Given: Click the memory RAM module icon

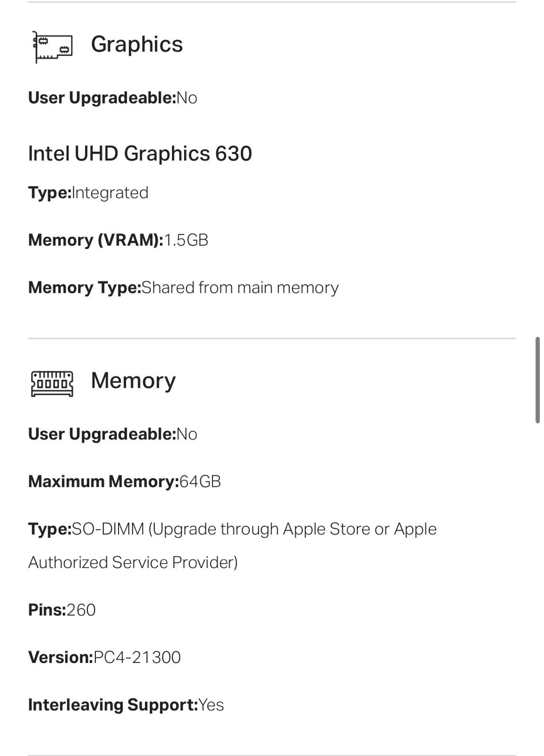Looking at the screenshot, I should [x=52, y=383].
